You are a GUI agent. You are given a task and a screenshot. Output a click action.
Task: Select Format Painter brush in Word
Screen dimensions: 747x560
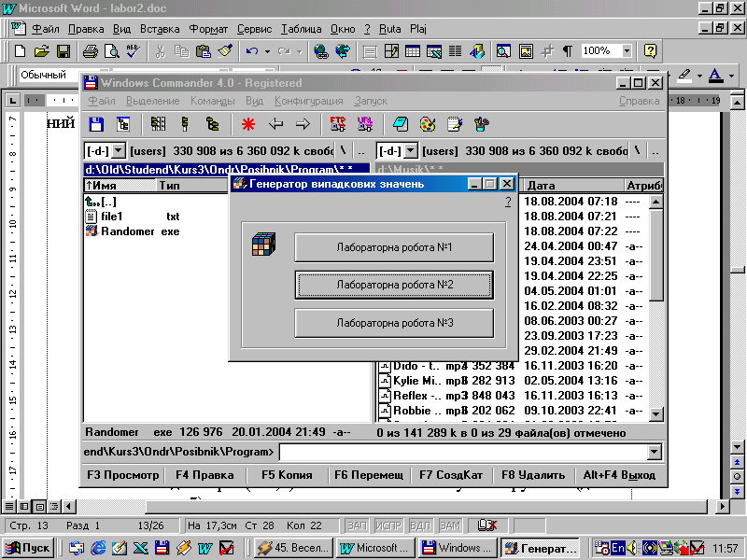point(225,50)
